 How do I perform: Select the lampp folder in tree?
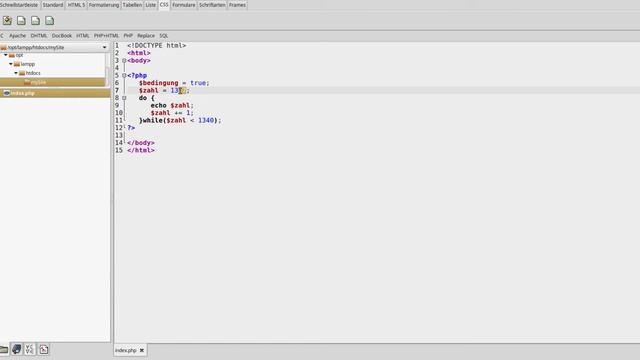[28, 64]
